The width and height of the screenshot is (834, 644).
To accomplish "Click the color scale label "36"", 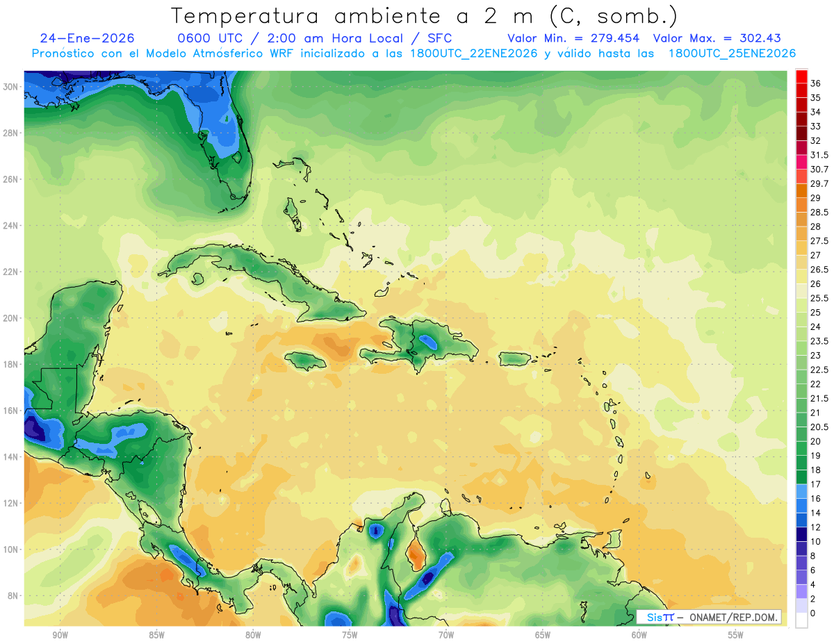I will pos(816,83).
